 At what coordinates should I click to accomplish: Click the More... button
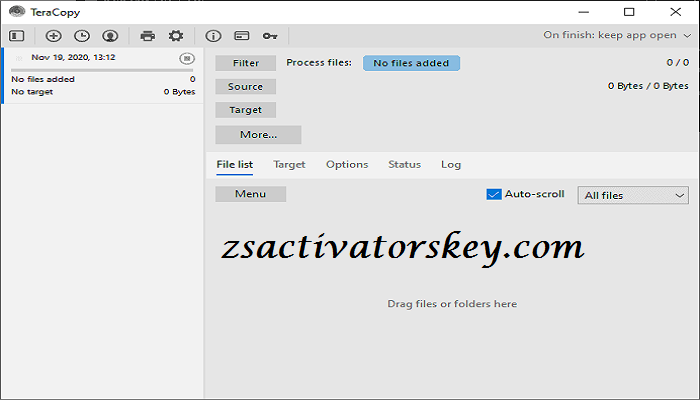click(x=258, y=135)
